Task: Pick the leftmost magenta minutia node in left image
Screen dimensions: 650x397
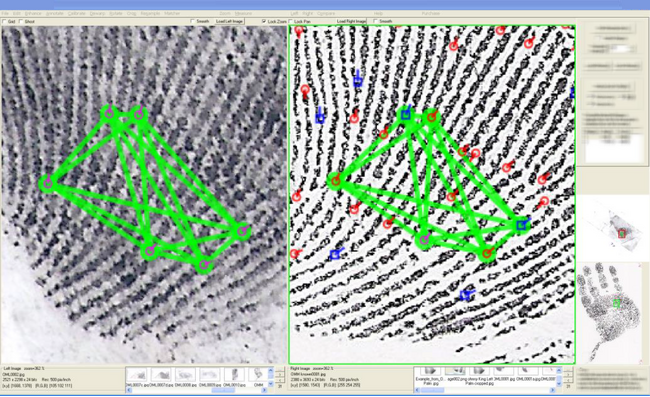Action: 48,183
